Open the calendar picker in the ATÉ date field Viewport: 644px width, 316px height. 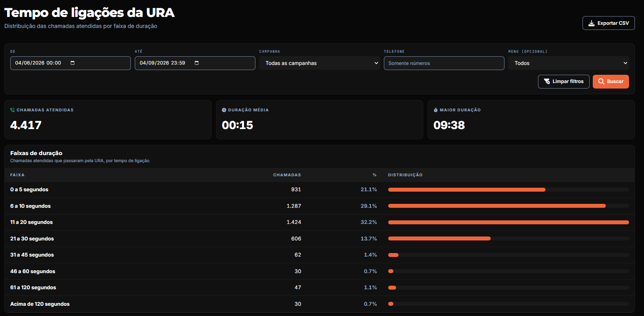pyautogui.click(x=197, y=63)
